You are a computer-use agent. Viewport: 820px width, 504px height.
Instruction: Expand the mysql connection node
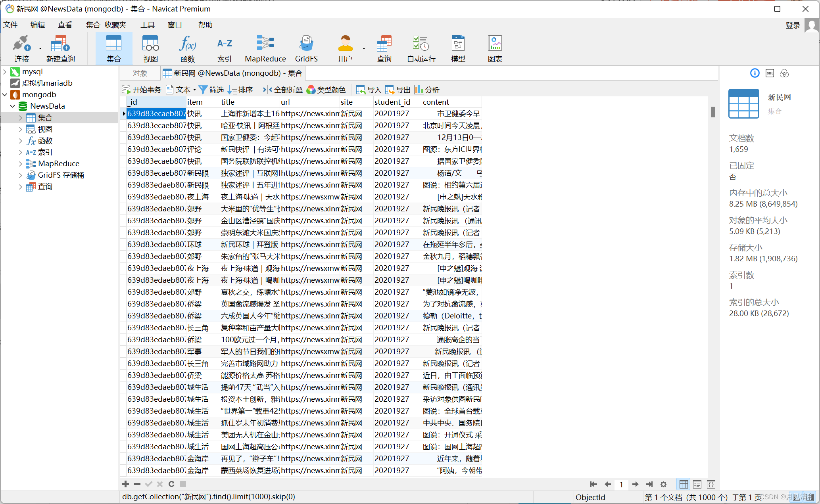pyautogui.click(x=5, y=72)
